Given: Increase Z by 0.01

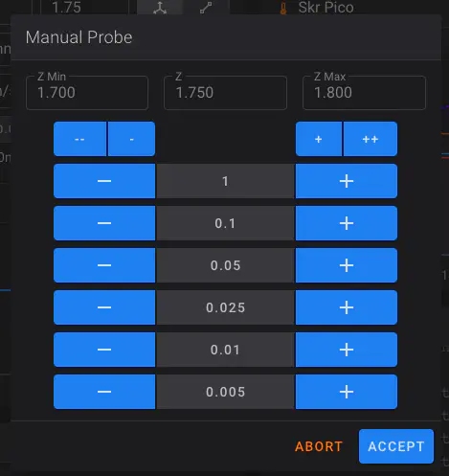Looking at the screenshot, I should click(347, 350).
